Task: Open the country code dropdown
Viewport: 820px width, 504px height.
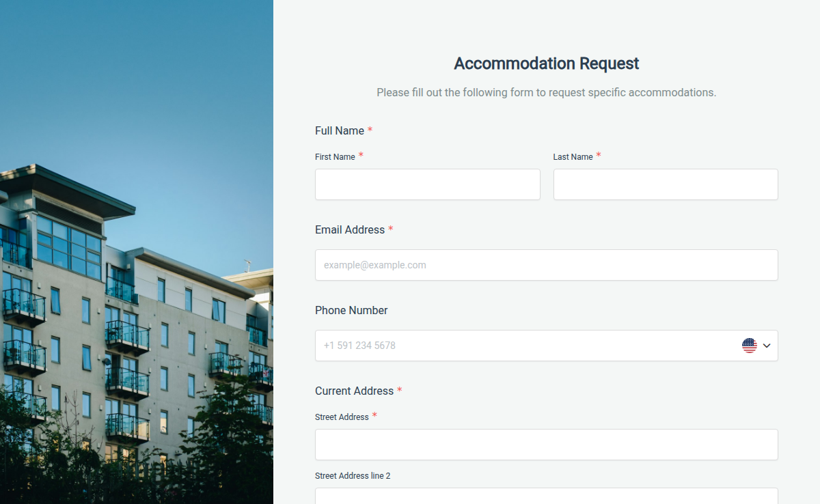Action: coord(766,346)
